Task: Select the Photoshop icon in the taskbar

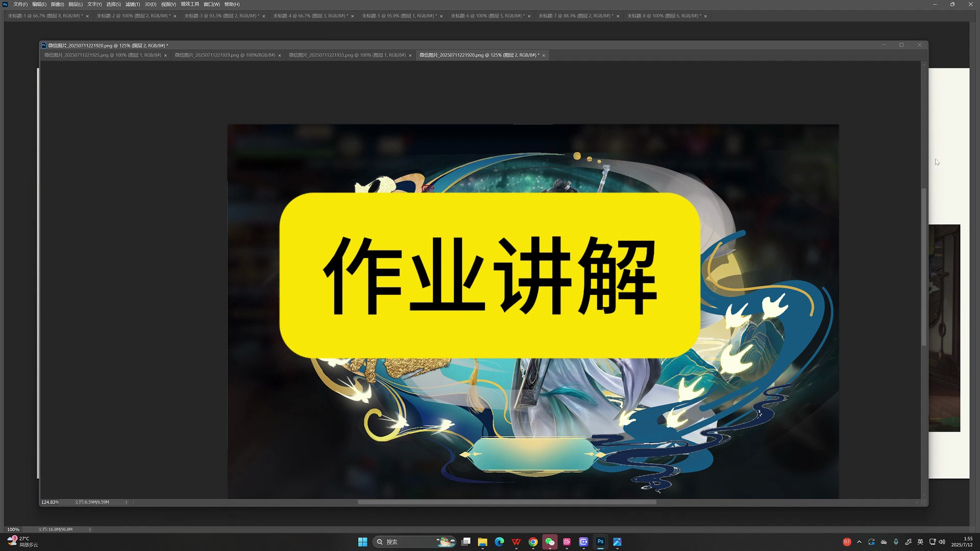Action: pos(600,542)
